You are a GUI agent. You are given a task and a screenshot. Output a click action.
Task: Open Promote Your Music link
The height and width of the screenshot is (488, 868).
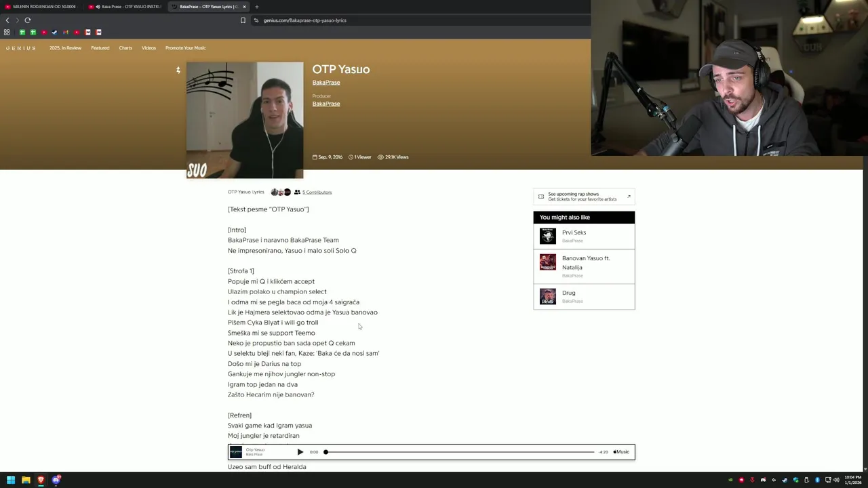click(x=185, y=48)
